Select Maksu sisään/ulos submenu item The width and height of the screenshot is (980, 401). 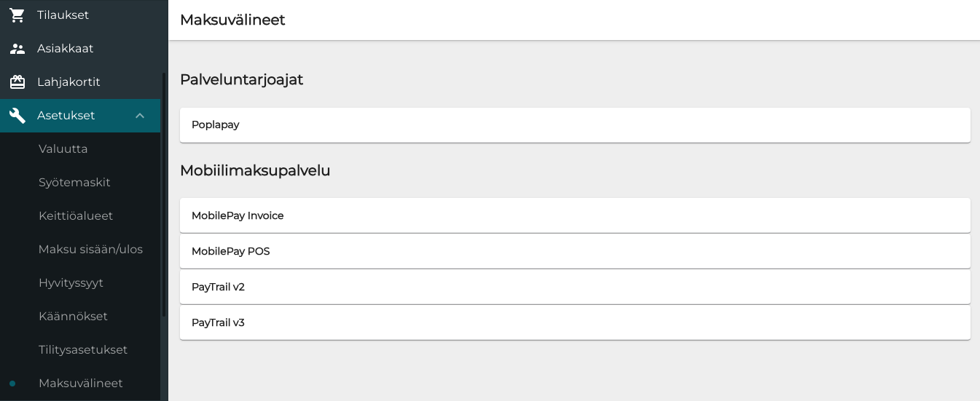[90, 250]
